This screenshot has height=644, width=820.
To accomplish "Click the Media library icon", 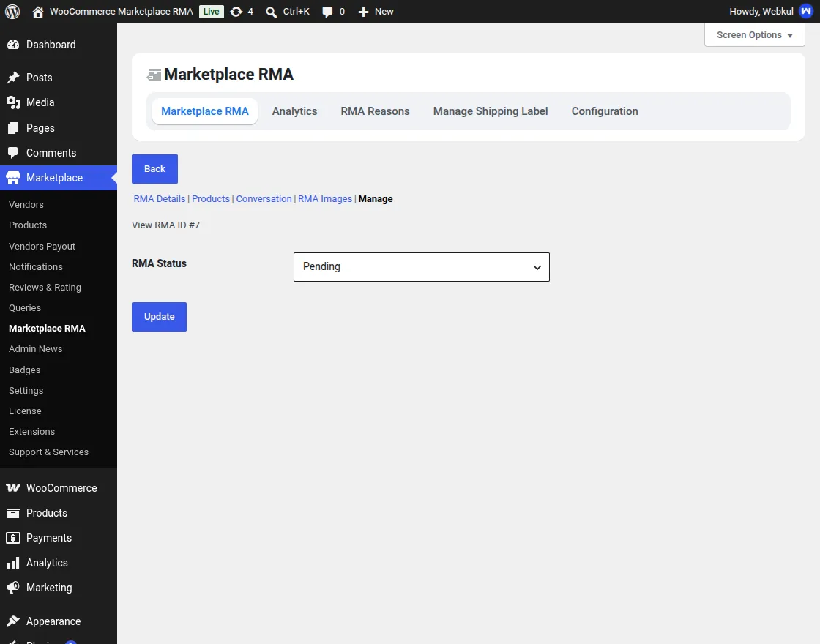I will coord(13,102).
